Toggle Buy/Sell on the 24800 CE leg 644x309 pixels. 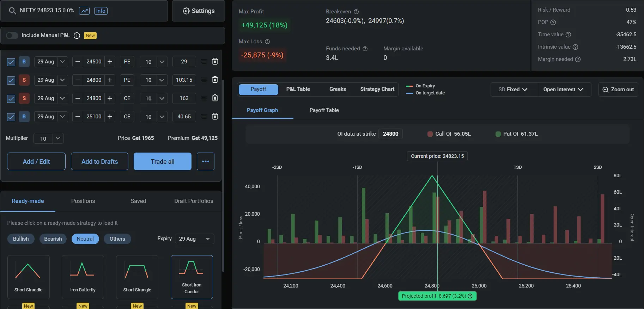[x=24, y=98]
